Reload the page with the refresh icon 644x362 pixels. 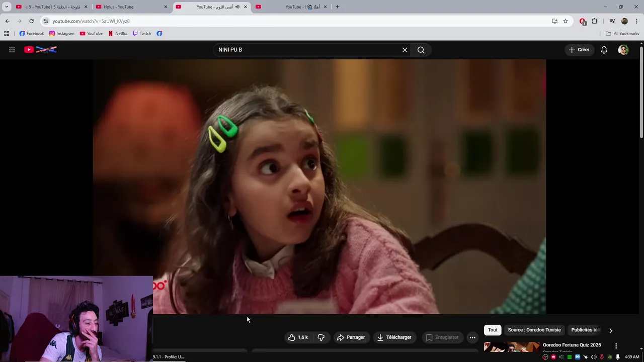tap(31, 21)
